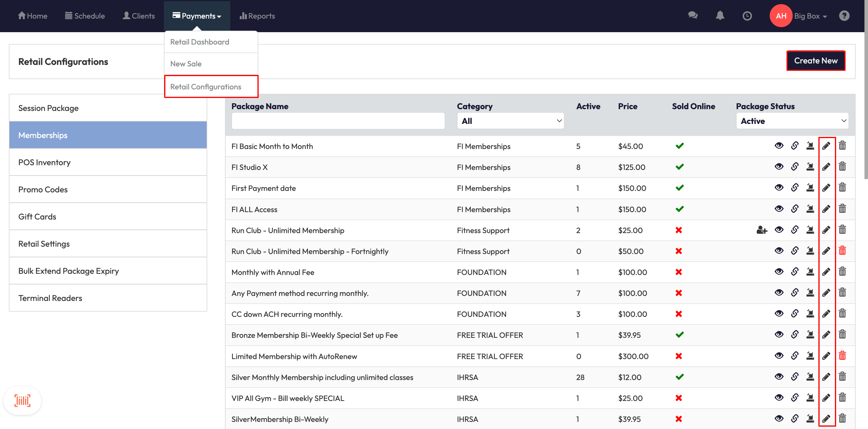Click the Package Name search field
The width and height of the screenshot is (868, 429).
point(338,121)
